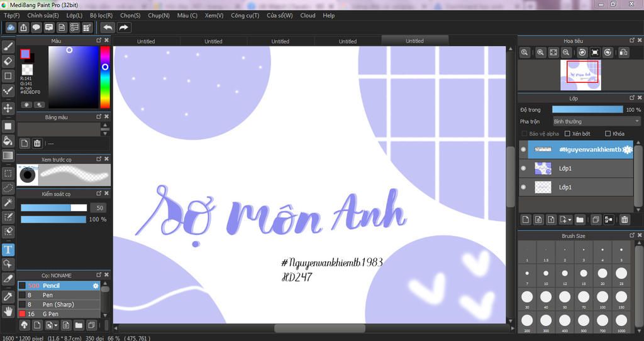The image size is (644, 341).
Task: Choose brush size 25
Action: pyautogui.click(x=621, y=274)
